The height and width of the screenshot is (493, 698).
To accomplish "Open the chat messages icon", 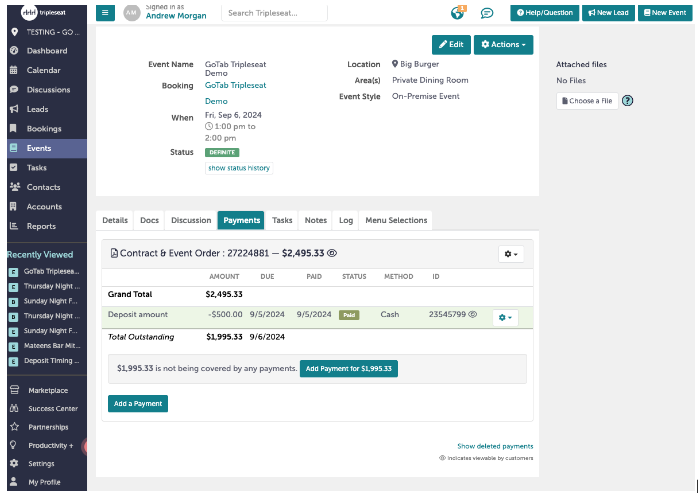I will click(487, 13).
